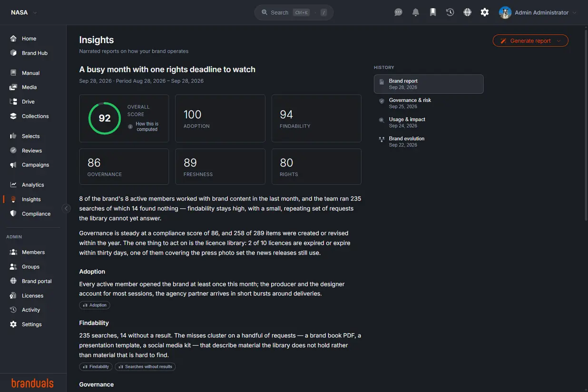Open the language globe icon
This screenshot has width=588, height=392.
pyautogui.click(x=468, y=12)
